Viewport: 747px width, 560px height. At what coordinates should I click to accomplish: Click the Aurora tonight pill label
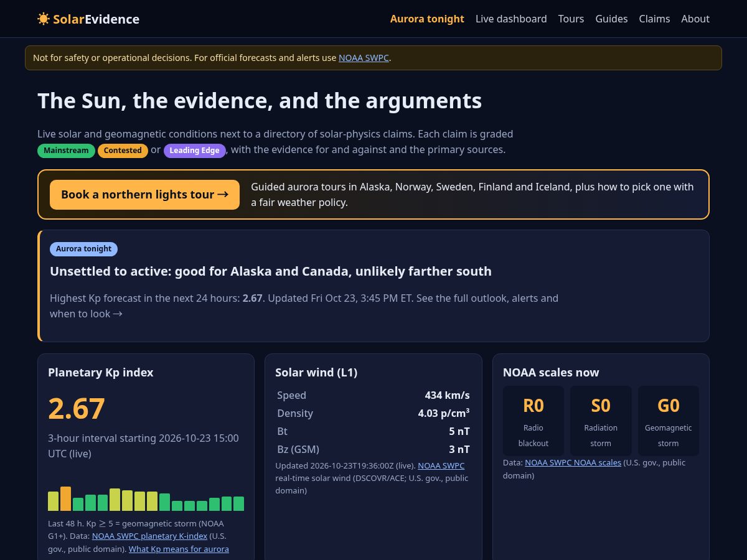(83, 249)
